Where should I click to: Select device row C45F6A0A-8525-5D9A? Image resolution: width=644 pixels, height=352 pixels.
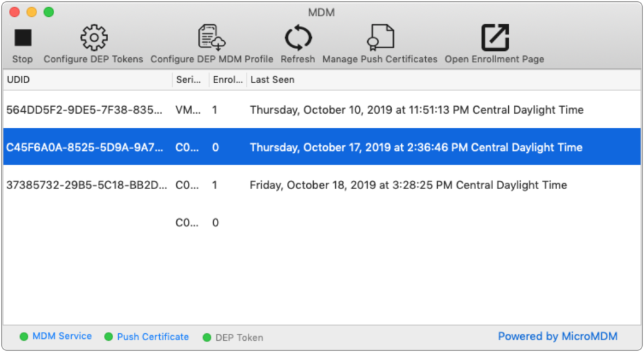[x=322, y=147]
